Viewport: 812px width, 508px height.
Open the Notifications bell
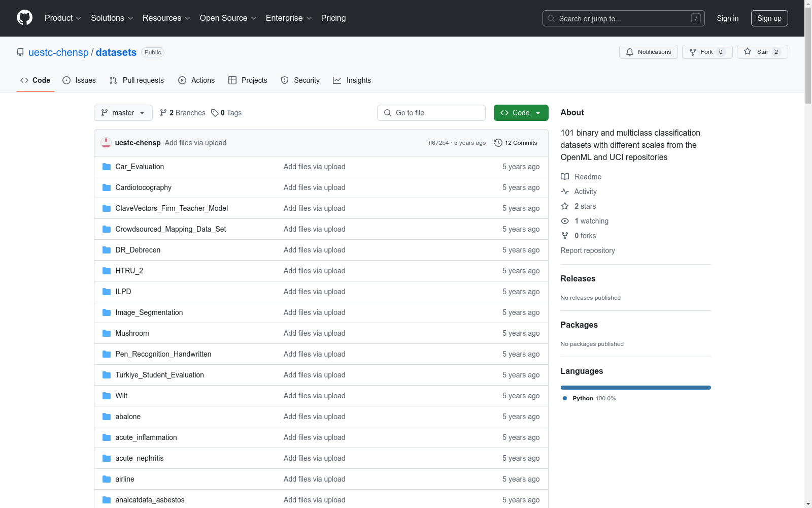pyautogui.click(x=630, y=52)
